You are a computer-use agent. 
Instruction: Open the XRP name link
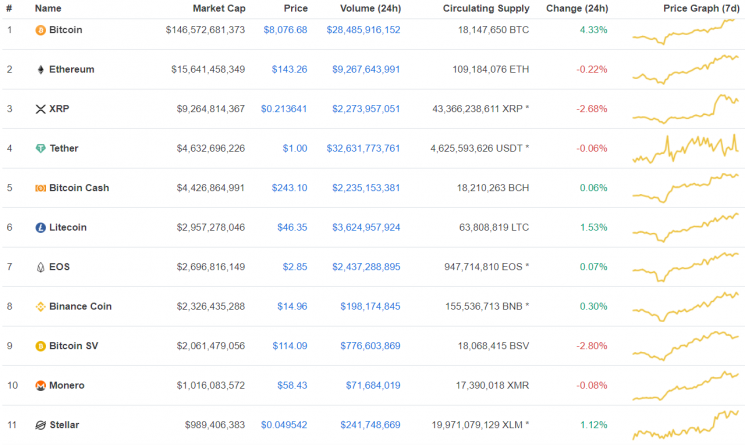59,109
